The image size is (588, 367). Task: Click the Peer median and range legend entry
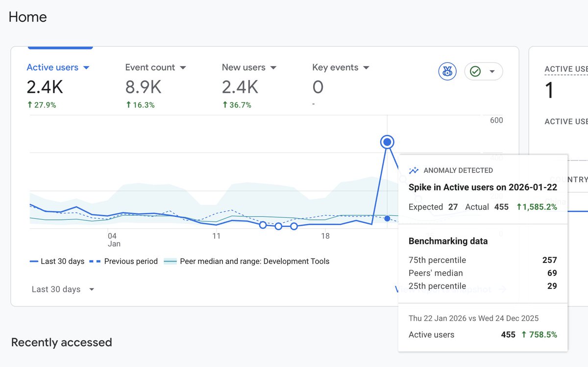click(x=246, y=262)
